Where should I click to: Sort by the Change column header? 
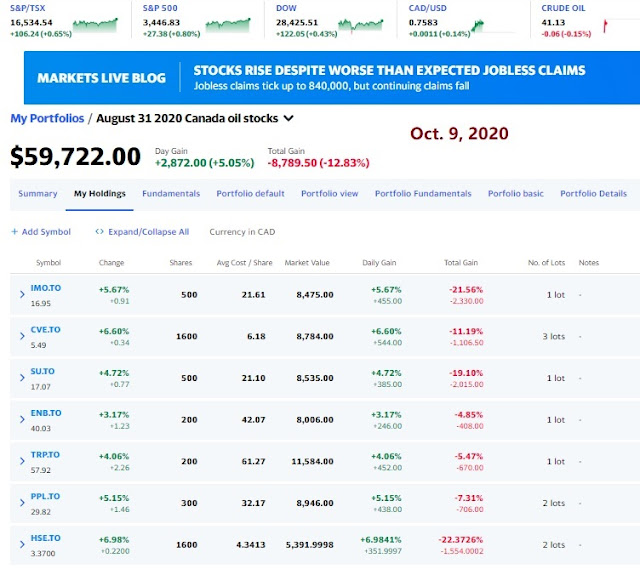[x=111, y=263]
